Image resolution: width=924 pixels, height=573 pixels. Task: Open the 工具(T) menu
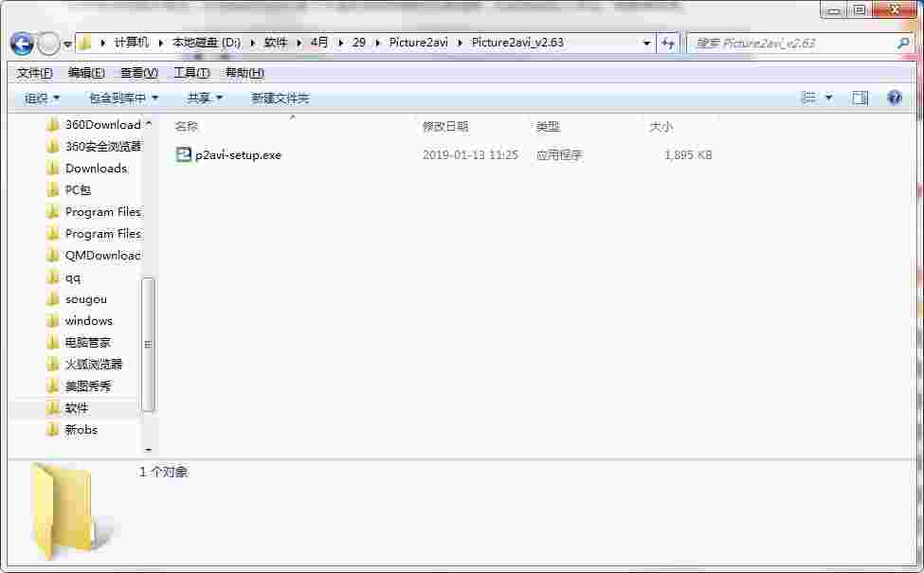191,72
